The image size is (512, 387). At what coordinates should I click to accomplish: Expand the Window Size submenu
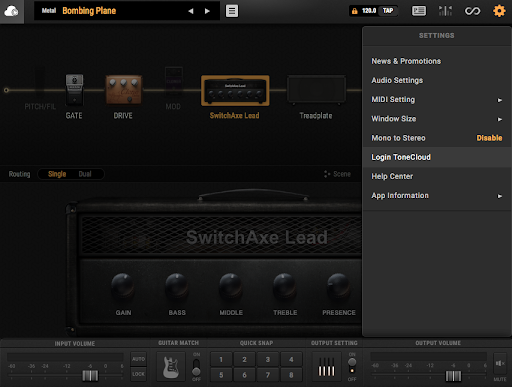tap(437, 119)
